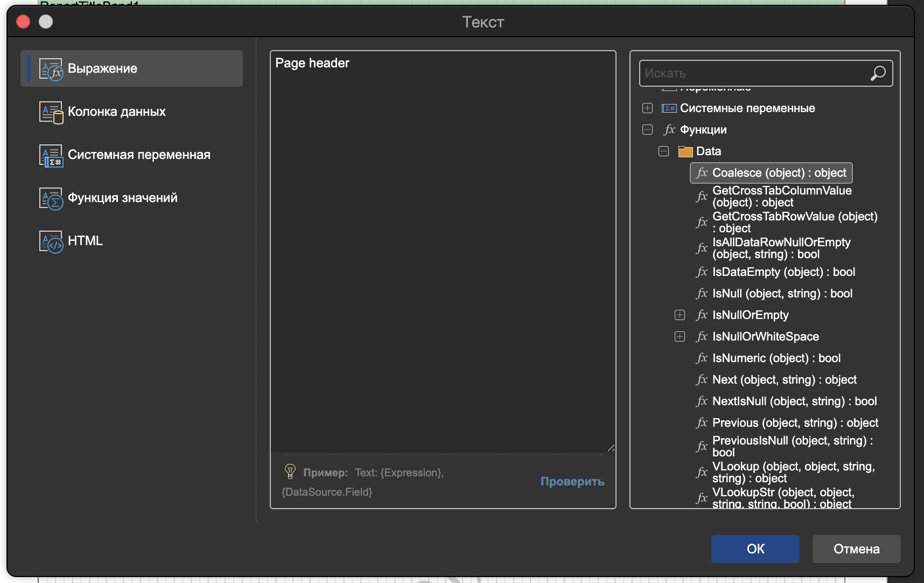The image size is (924, 583).
Task: Focus the Искать search field
Action: [766, 73]
